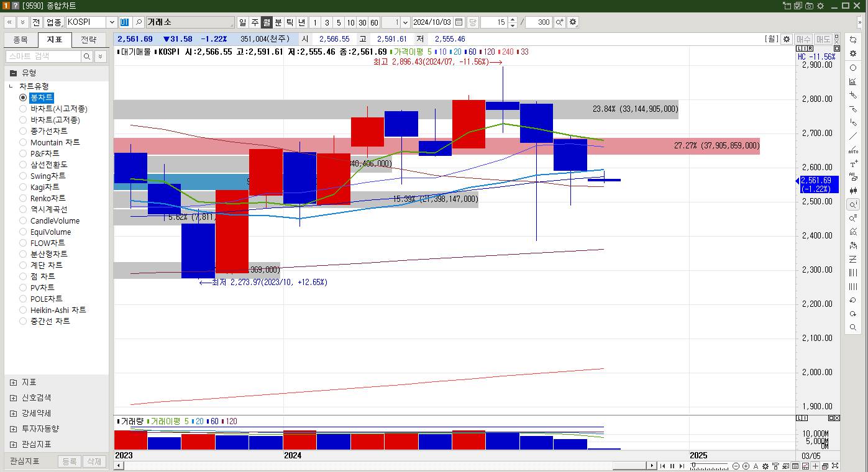Click the undo arrow in right toolbar
868x472 pixels.
(853, 300)
